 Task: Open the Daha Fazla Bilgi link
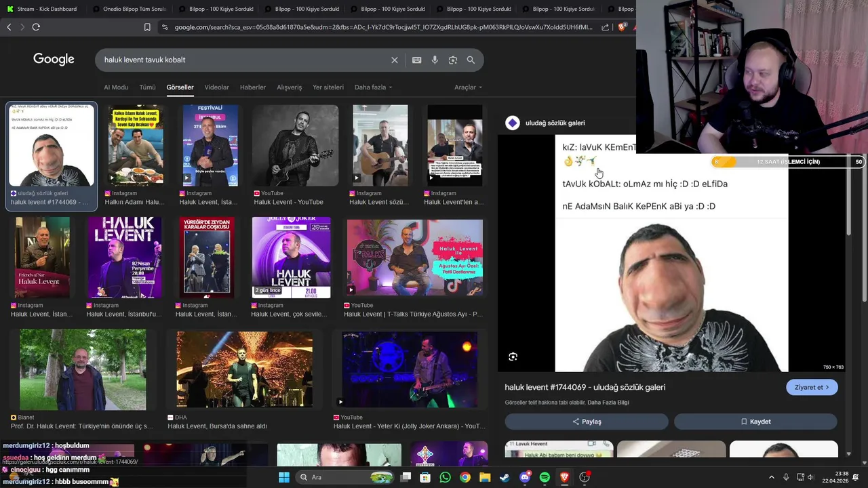[608, 403]
